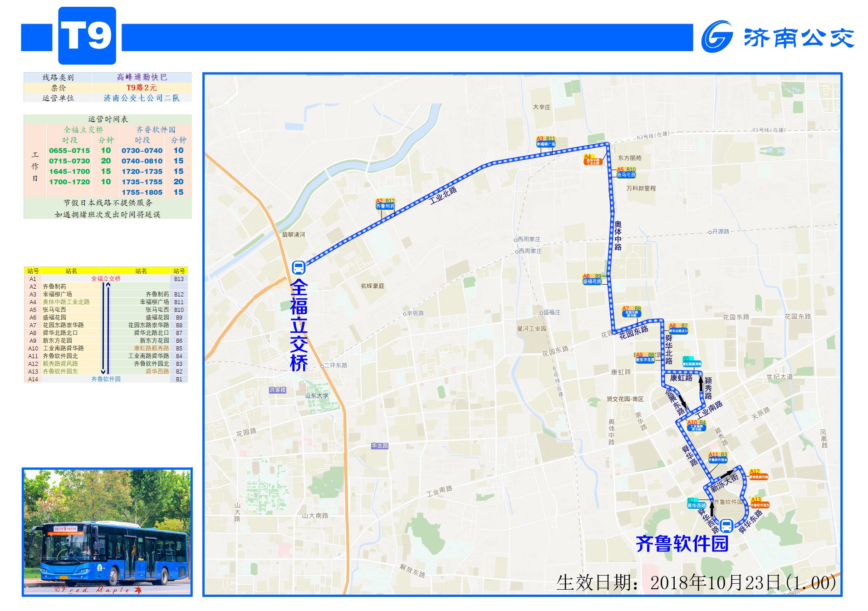Click the 济南公交七公司二队 operator value
This screenshot has width=868, height=611.
coord(142,98)
